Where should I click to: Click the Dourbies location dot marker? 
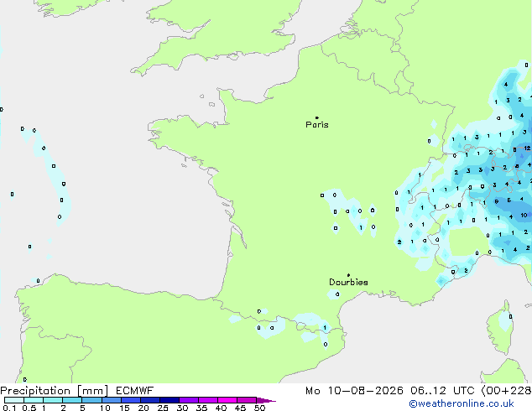tap(348, 275)
